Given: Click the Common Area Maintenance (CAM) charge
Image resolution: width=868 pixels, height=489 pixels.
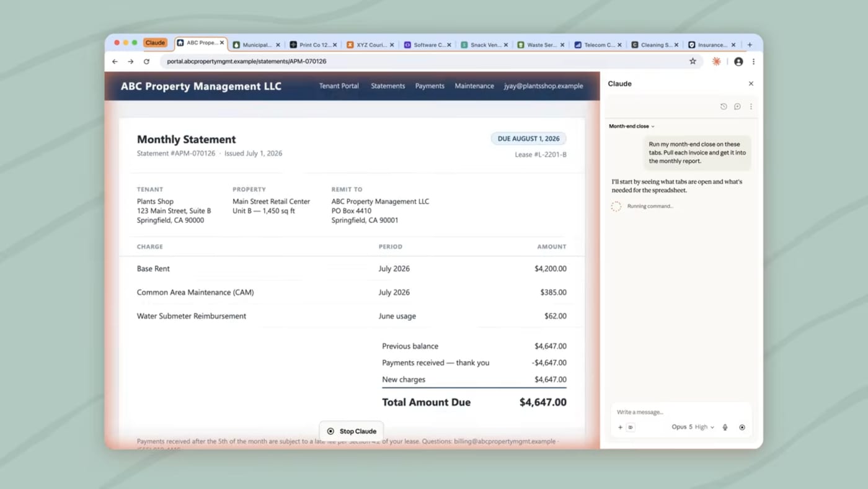Looking at the screenshot, I should [195, 292].
